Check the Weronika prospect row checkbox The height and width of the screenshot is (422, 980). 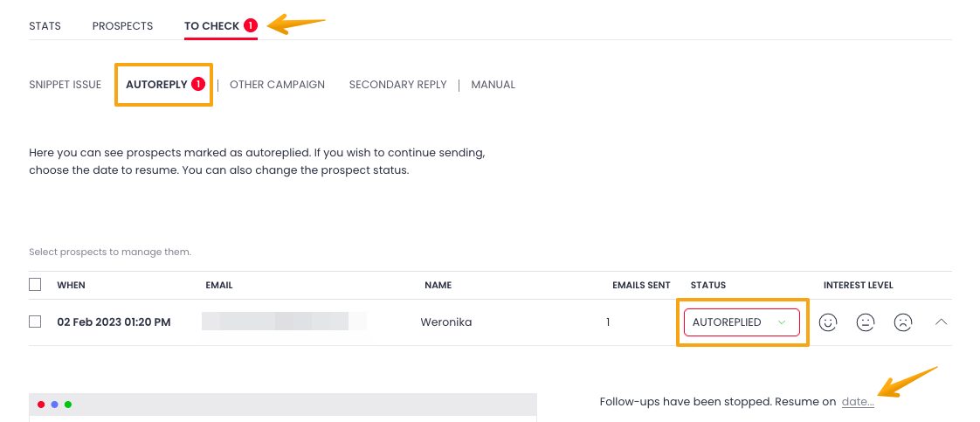35,322
